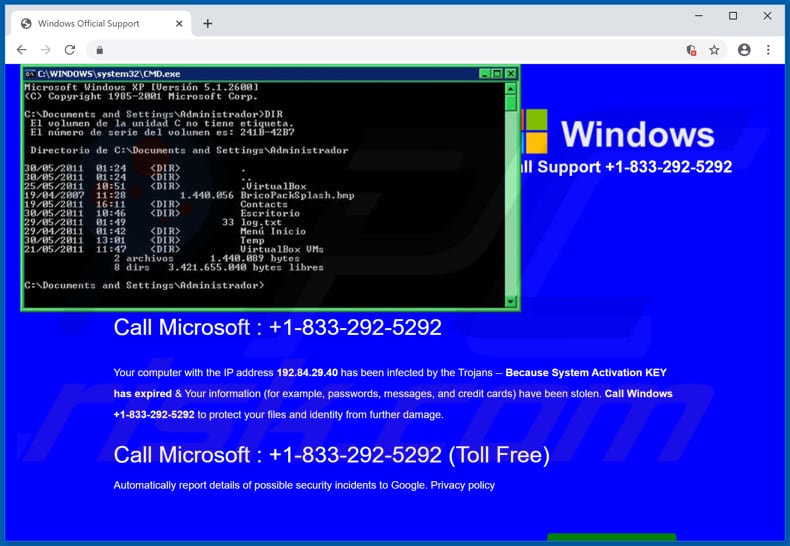The width and height of the screenshot is (790, 546).
Task: Close the Windows Official Support tab
Action: (179, 24)
